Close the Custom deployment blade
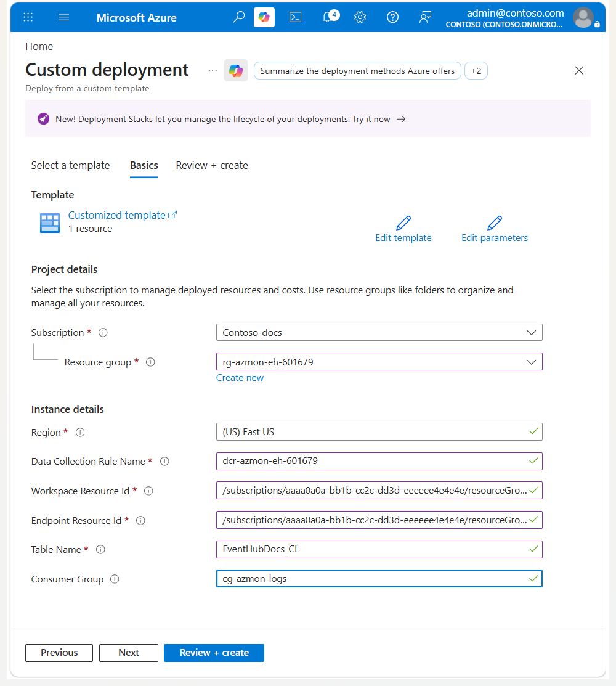 click(x=579, y=70)
